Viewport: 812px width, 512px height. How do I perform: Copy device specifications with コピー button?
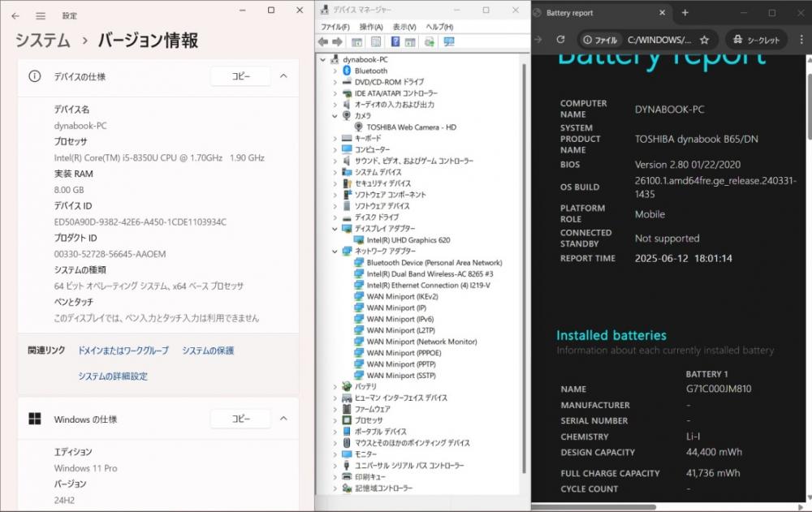tap(241, 76)
